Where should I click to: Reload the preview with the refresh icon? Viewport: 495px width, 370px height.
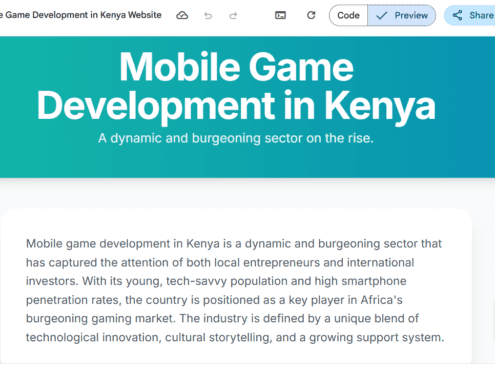[x=311, y=15]
